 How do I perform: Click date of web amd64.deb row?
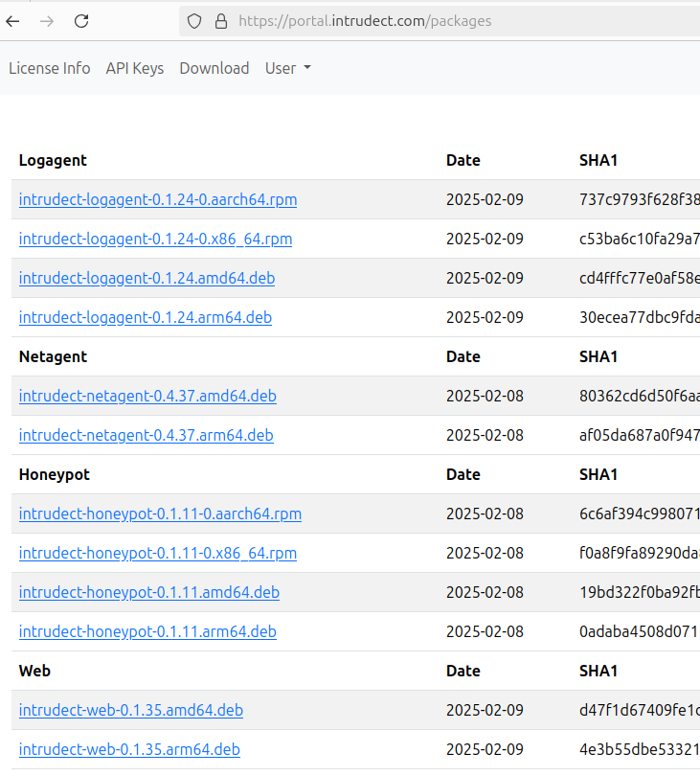tap(485, 710)
